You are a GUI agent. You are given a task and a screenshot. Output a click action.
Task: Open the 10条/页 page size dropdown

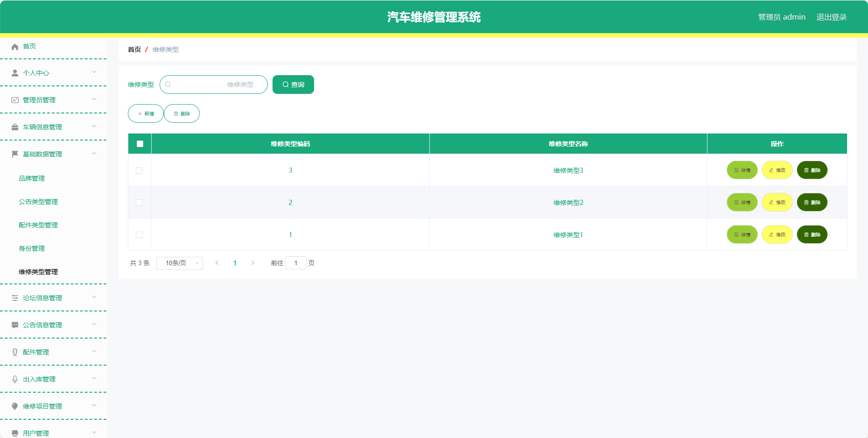pos(180,263)
